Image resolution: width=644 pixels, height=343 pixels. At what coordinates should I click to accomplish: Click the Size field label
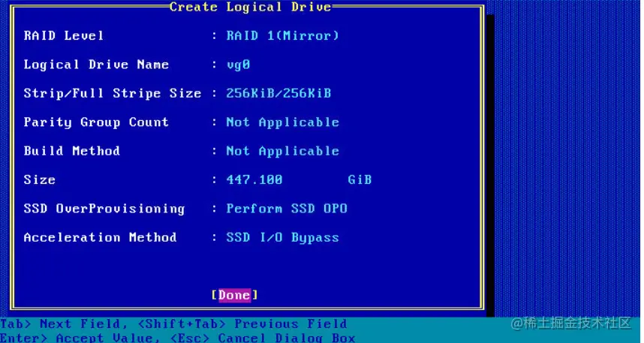pos(40,179)
